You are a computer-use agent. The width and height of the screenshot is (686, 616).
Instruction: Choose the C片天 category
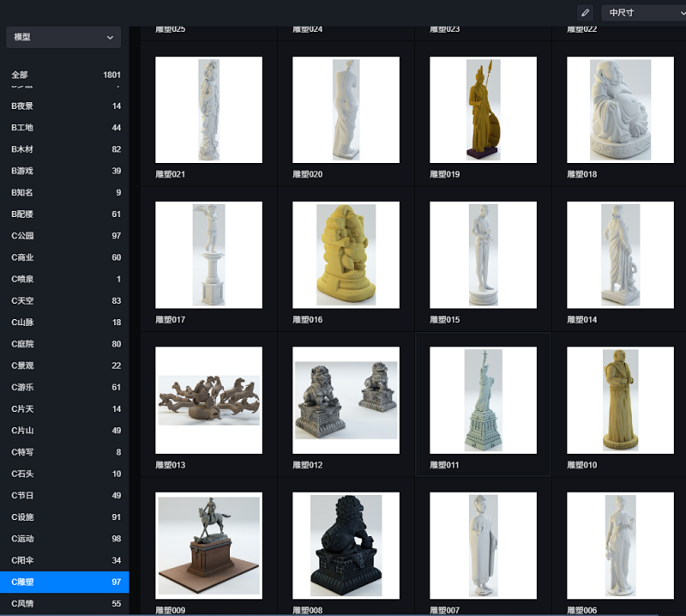[x=65, y=409]
